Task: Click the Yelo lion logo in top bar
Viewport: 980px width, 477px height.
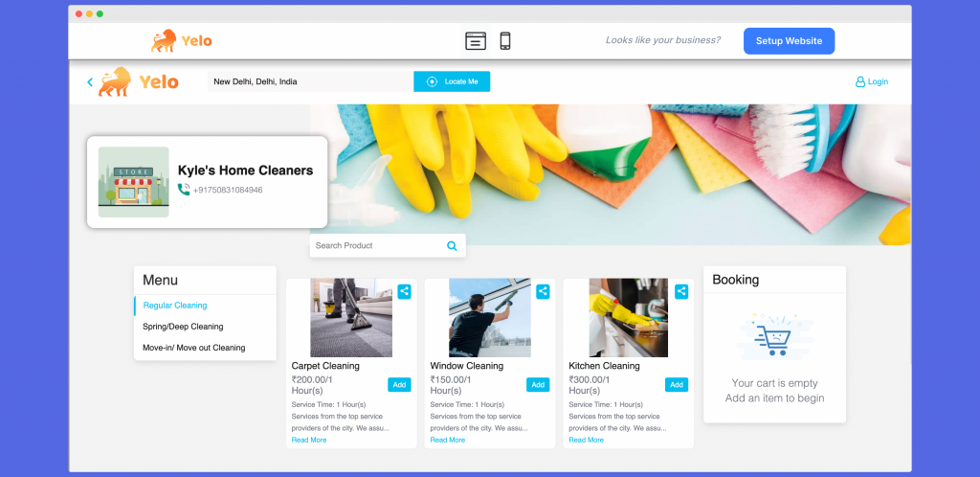Action: tap(181, 41)
